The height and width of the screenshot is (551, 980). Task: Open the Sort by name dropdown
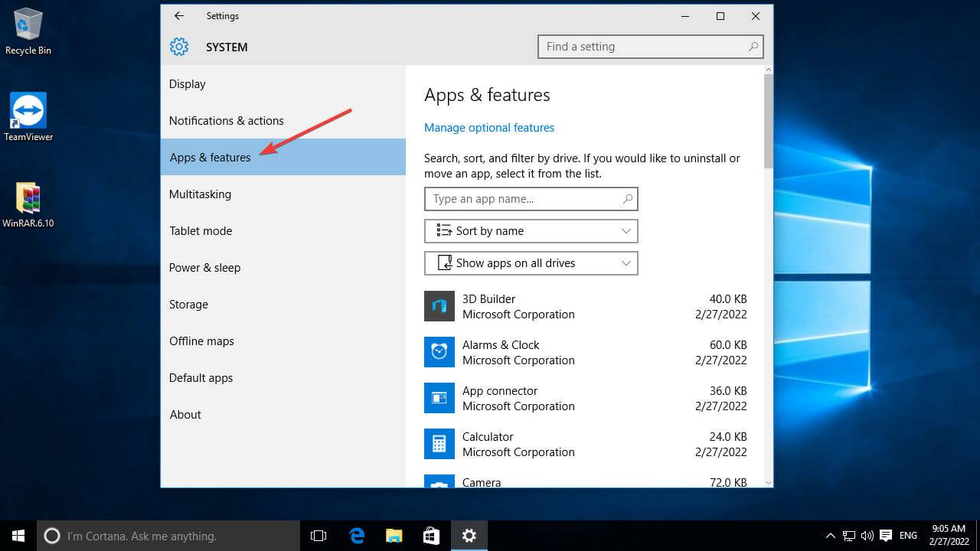point(531,230)
